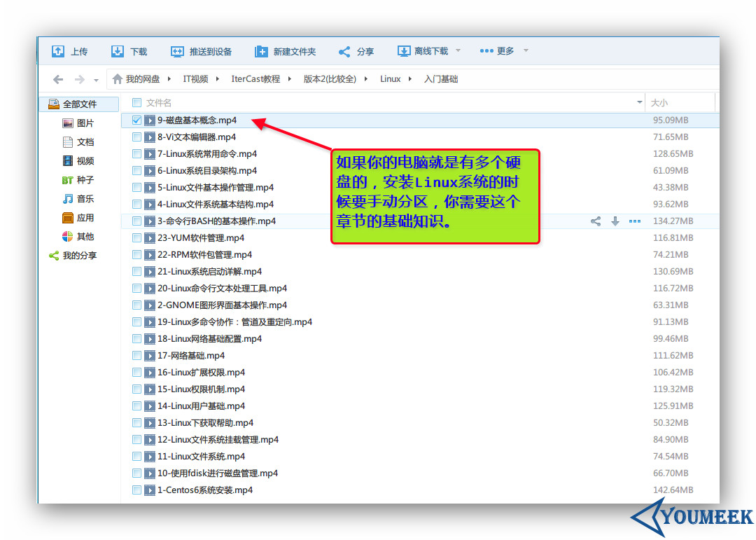Open the 更多 (More) options icon on the hovered row
This screenshot has width=756, height=540.
(x=635, y=221)
